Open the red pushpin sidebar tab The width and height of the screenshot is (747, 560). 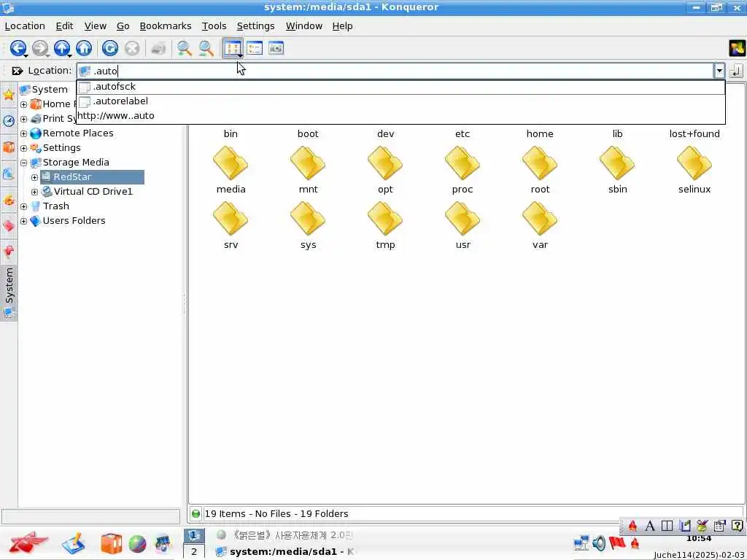9,252
